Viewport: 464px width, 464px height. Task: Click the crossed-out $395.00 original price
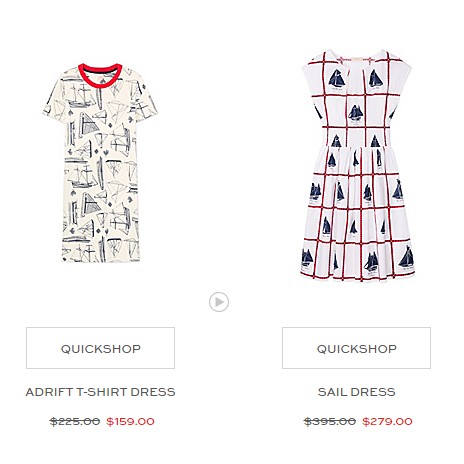click(330, 421)
